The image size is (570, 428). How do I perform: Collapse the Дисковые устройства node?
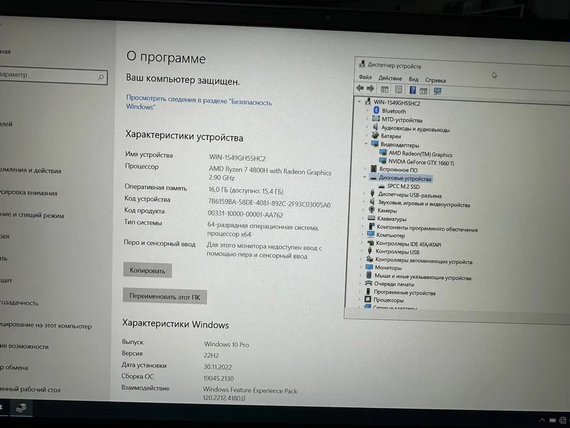click(x=365, y=177)
